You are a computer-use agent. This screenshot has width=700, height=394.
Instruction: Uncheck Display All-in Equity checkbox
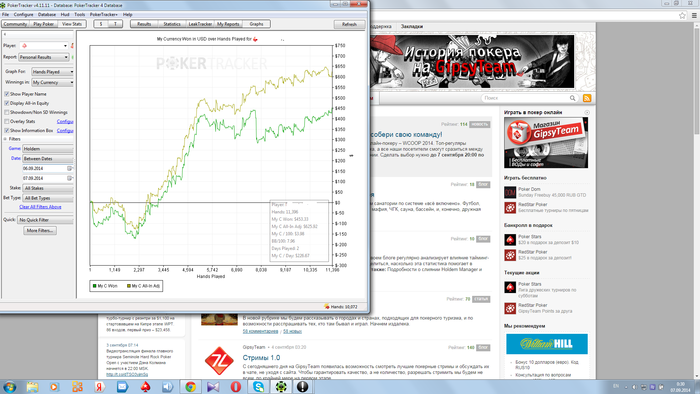pyautogui.click(x=7, y=103)
